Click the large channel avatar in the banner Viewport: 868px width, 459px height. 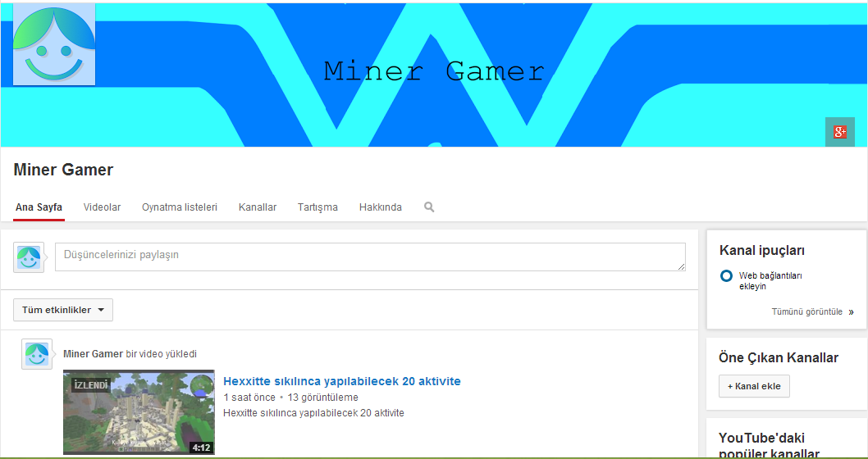54,44
